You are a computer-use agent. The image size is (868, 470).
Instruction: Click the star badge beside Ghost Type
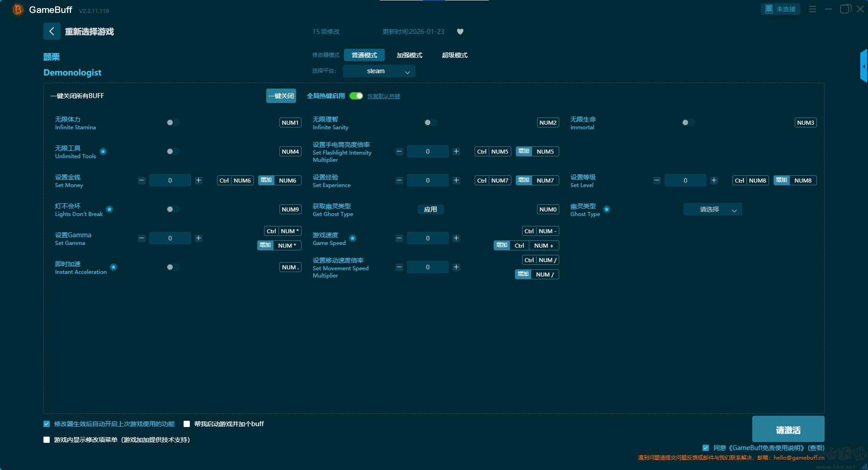click(x=607, y=209)
